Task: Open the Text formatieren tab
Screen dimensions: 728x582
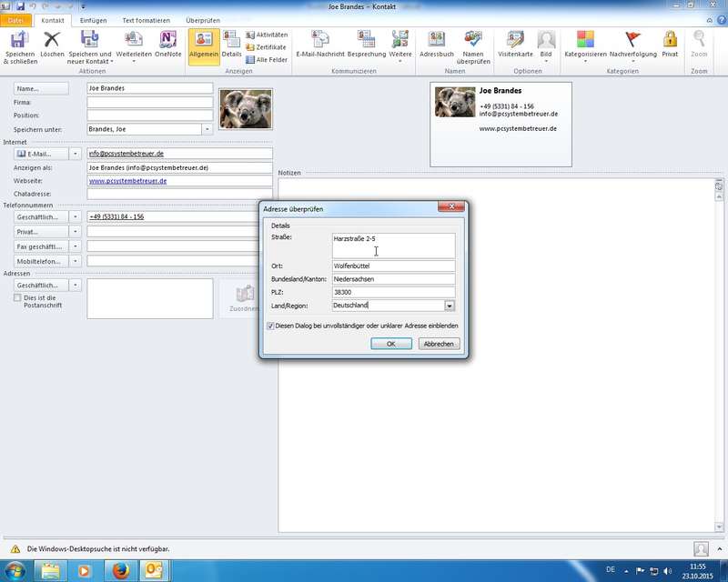Action: point(146,20)
